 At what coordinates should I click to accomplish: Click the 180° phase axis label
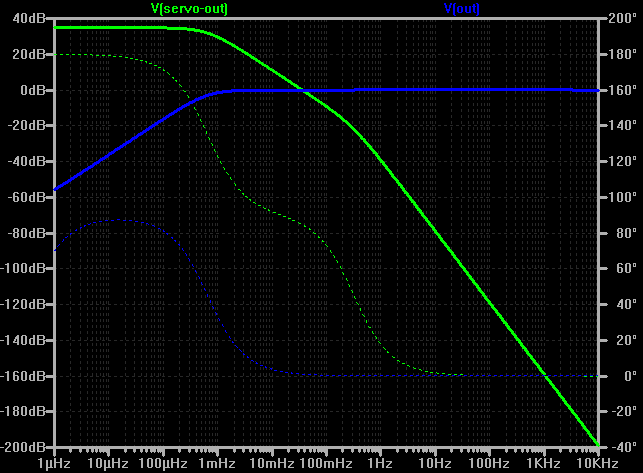coord(622,54)
